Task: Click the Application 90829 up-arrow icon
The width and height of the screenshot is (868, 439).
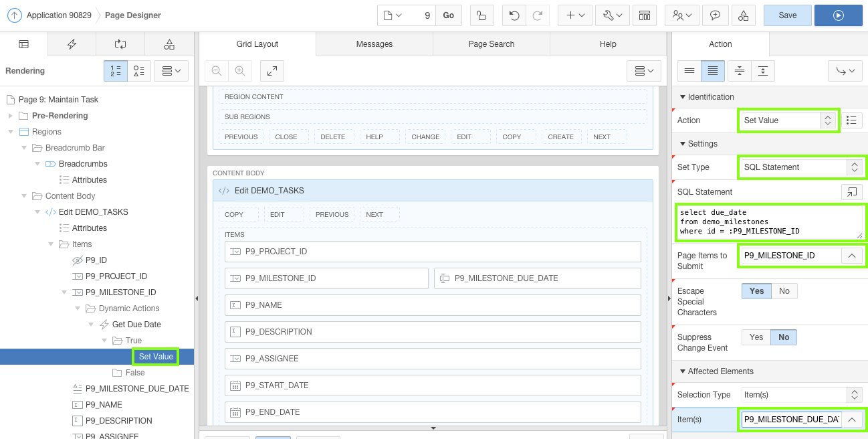Action: pyautogui.click(x=14, y=15)
